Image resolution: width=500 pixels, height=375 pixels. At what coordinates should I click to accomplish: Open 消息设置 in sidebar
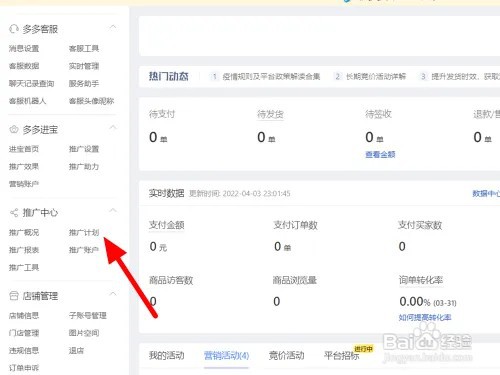coord(24,49)
